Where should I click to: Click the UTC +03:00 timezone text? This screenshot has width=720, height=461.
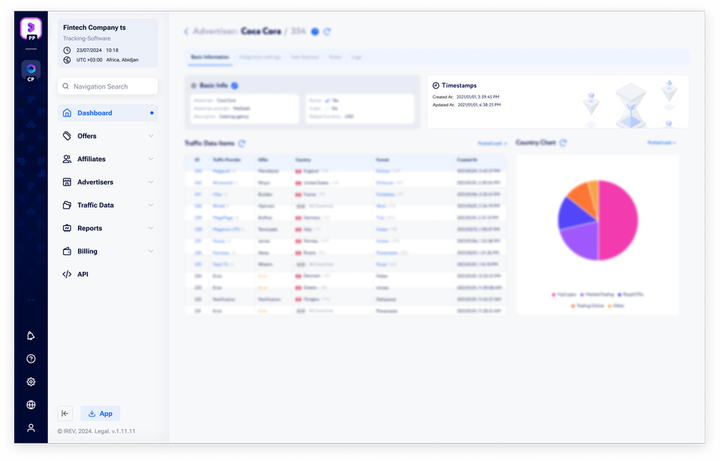point(90,60)
